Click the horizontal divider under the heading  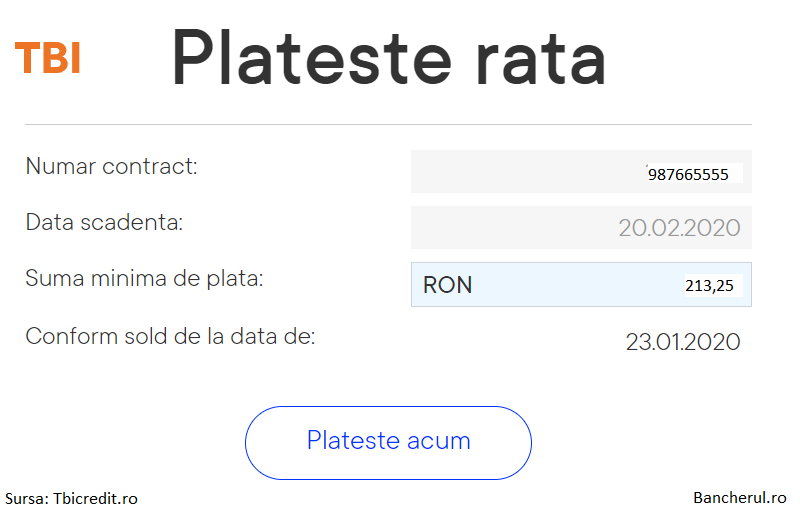pos(388,124)
